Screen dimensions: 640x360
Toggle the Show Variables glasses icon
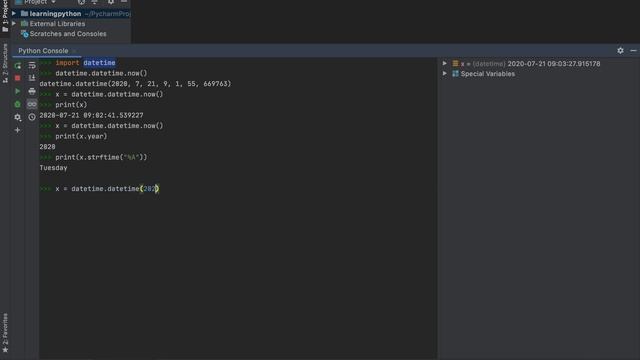pyautogui.click(x=32, y=104)
